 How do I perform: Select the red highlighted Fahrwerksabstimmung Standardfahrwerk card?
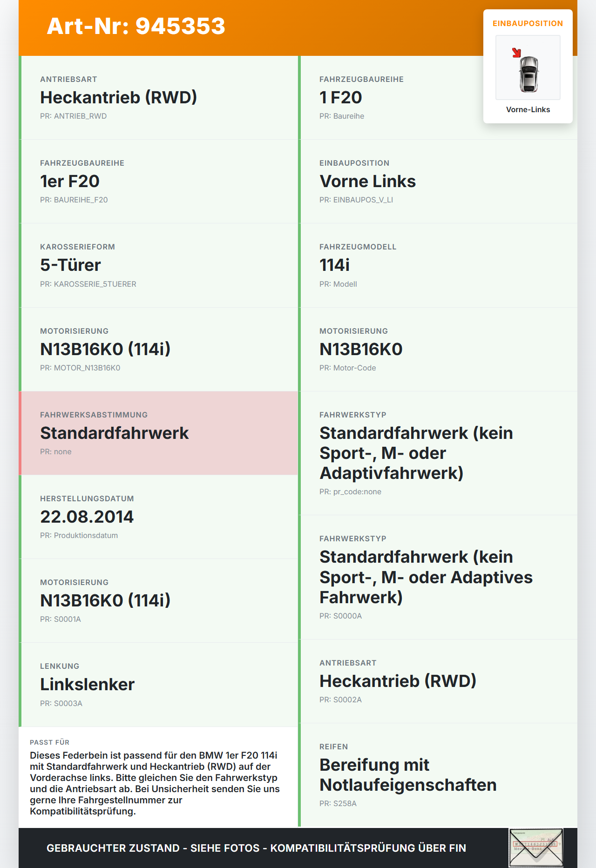coord(158,433)
